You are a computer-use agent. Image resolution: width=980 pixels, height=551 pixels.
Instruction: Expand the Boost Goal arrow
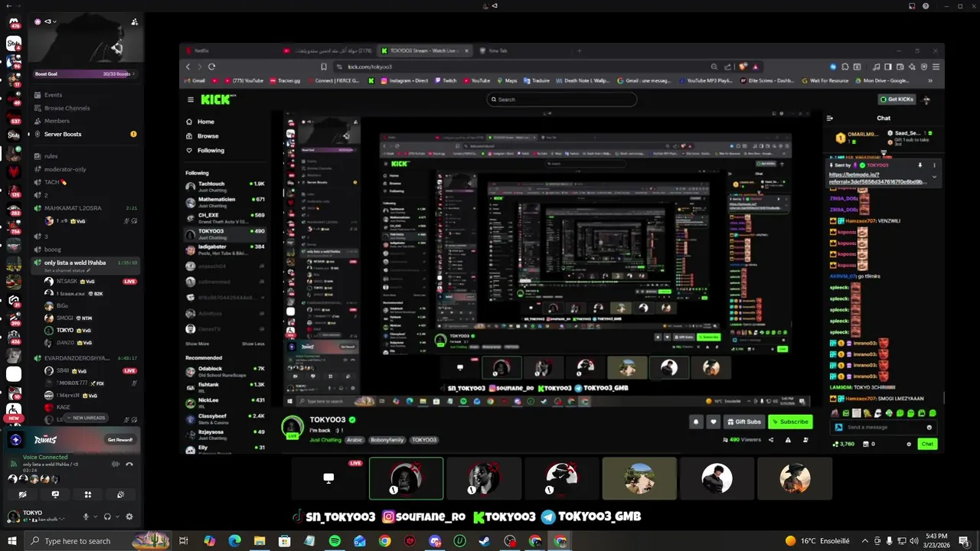(x=133, y=74)
